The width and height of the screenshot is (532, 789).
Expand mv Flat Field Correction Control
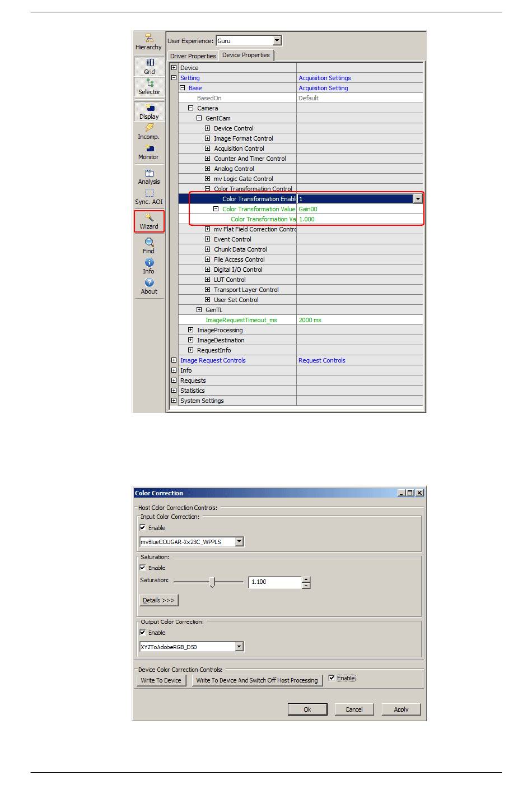[207, 229]
